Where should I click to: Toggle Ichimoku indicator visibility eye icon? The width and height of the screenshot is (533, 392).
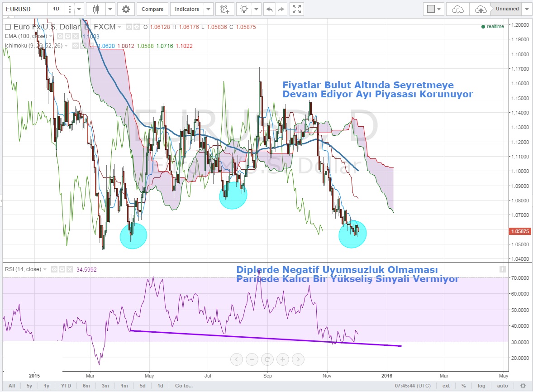(75, 46)
